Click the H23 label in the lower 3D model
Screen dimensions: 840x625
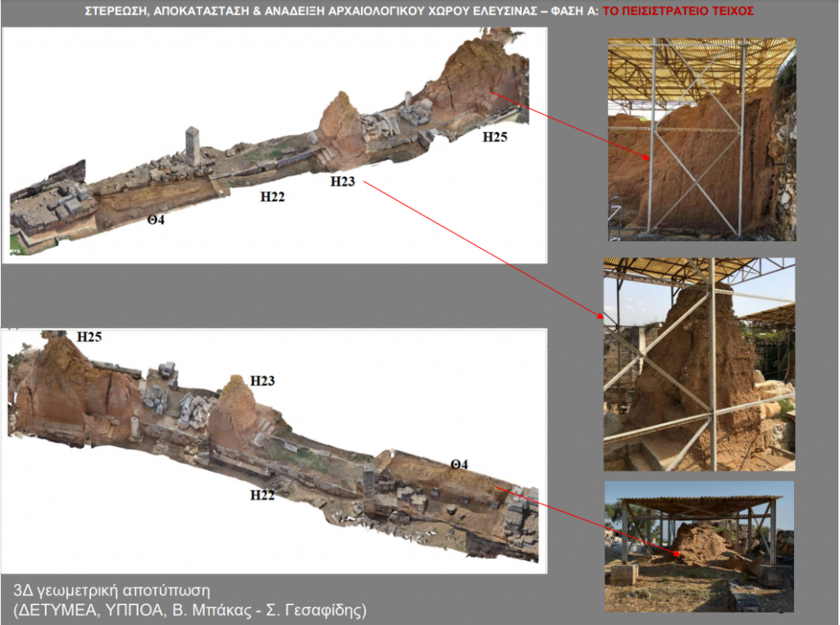[262, 381]
